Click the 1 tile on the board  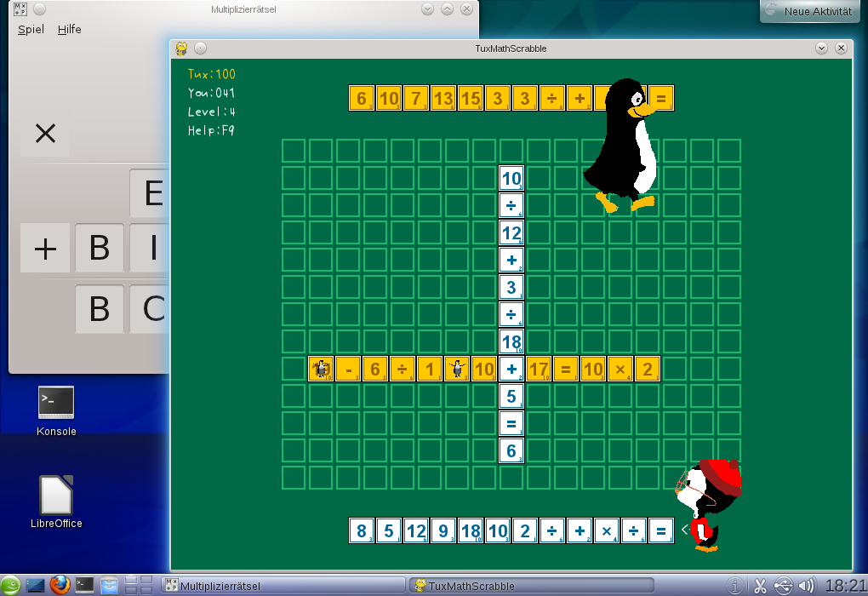pos(430,369)
